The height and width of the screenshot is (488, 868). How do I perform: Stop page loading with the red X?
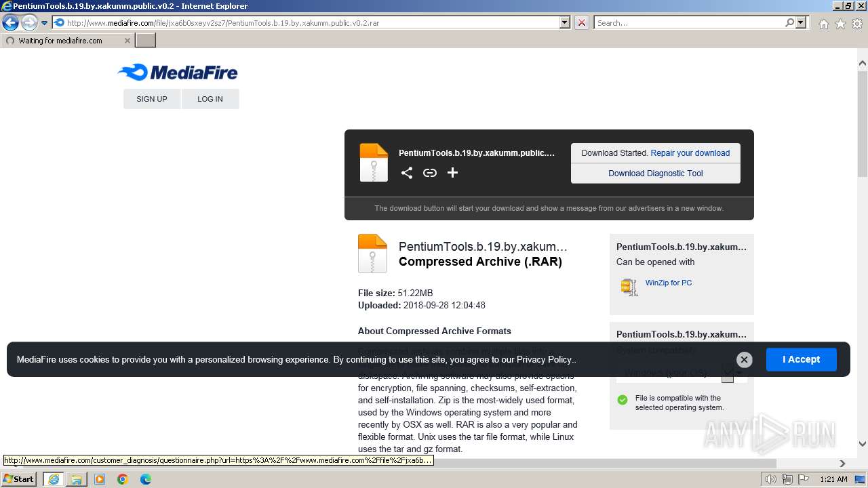click(582, 22)
